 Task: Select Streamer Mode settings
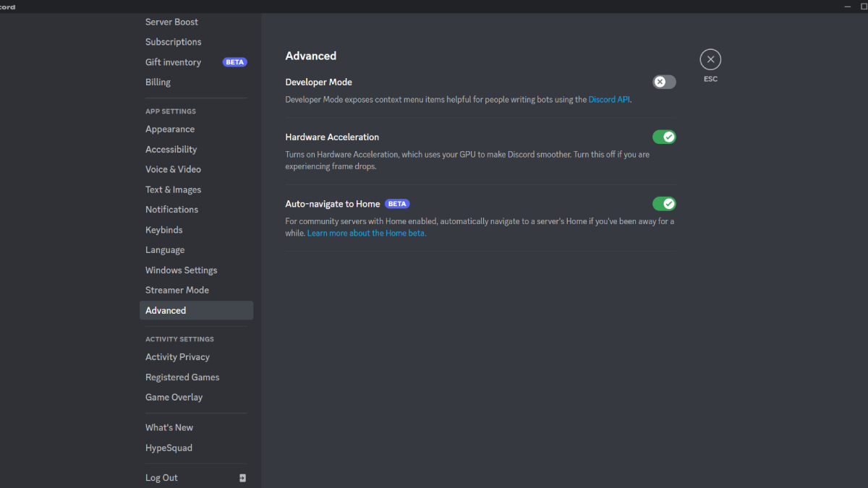pos(176,289)
